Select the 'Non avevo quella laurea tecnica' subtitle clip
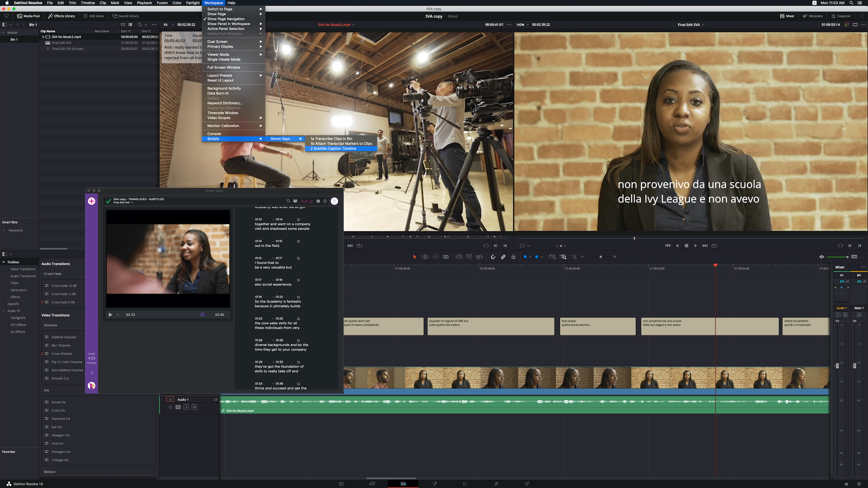This screenshot has width=868, height=488. click(x=597, y=326)
